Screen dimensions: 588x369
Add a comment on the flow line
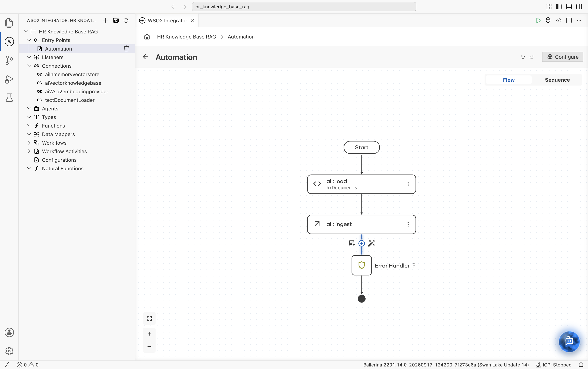pos(352,243)
